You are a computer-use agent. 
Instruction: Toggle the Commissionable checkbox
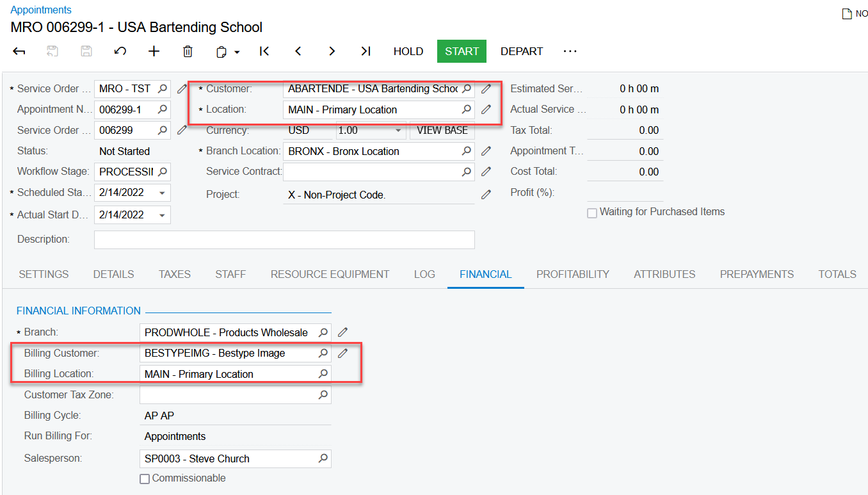click(x=145, y=479)
